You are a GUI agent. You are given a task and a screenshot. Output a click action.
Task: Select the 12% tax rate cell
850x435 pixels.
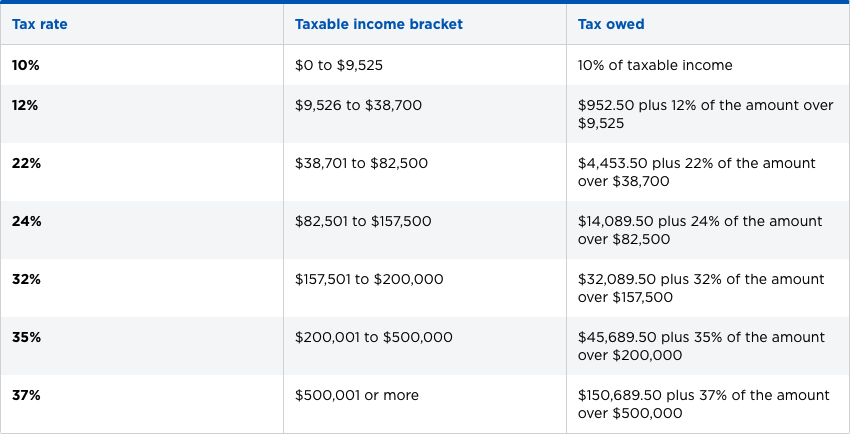pos(25,105)
